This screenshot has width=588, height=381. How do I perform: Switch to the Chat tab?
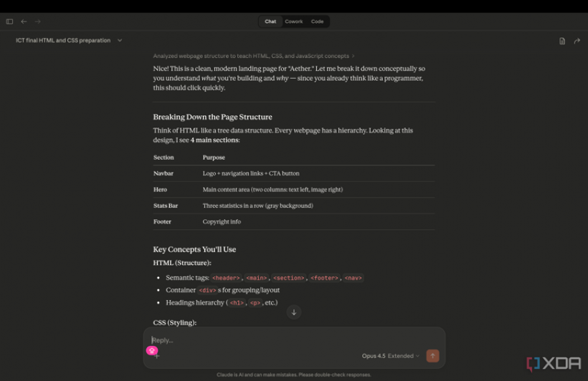coord(270,21)
